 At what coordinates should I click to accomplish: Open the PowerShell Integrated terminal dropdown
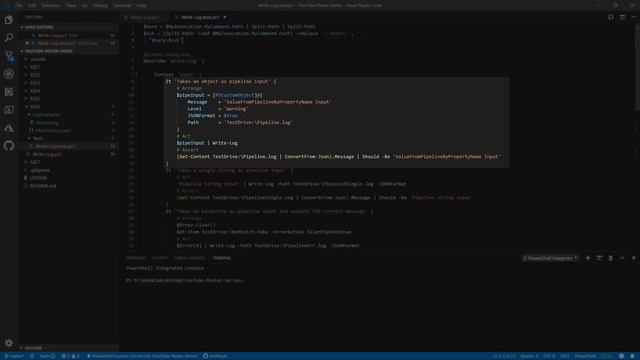[550, 258]
